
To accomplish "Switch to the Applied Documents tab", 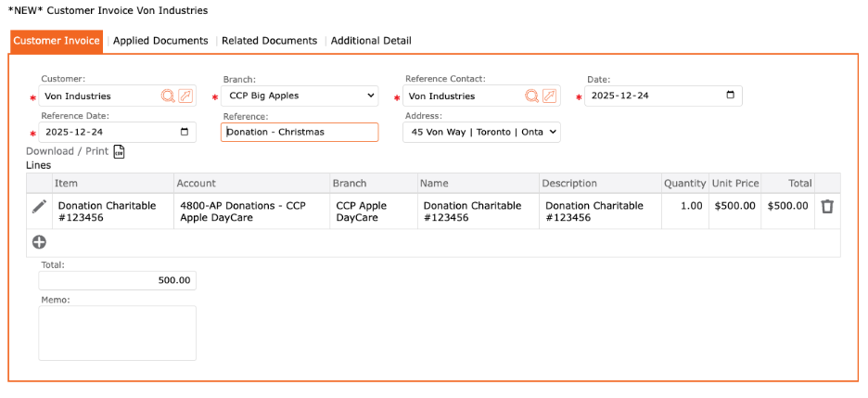I will click(x=160, y=41).
